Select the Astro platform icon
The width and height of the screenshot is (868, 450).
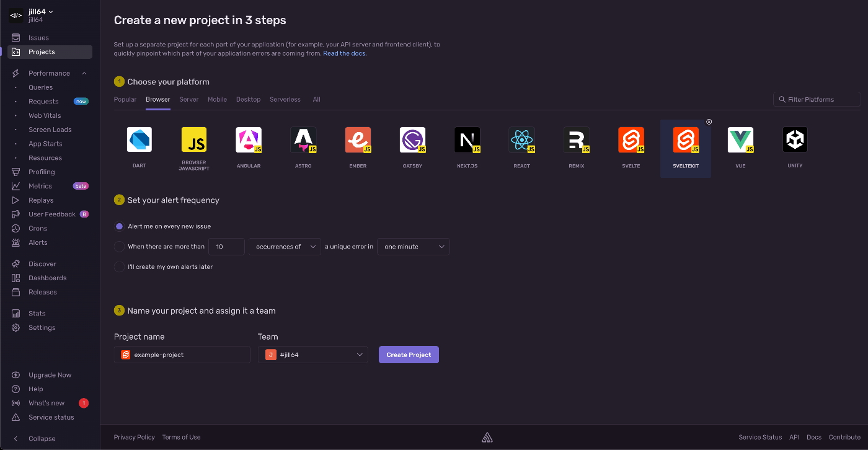303,139
